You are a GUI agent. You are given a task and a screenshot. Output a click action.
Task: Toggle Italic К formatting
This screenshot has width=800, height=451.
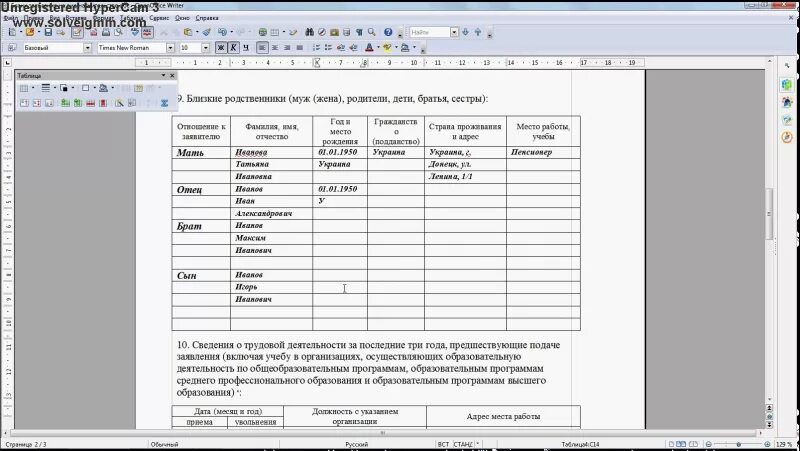coord(233,47)
